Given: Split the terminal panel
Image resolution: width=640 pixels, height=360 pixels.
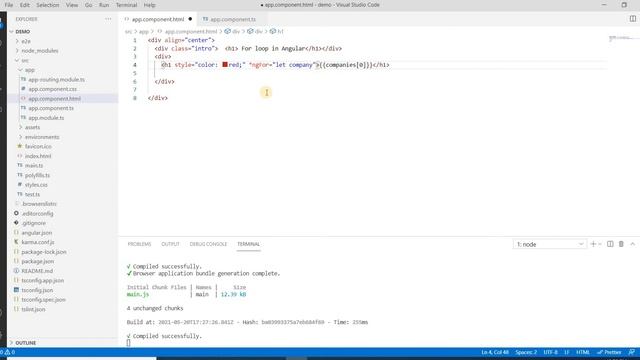Looking at the screenshot, I should point(610,244).
